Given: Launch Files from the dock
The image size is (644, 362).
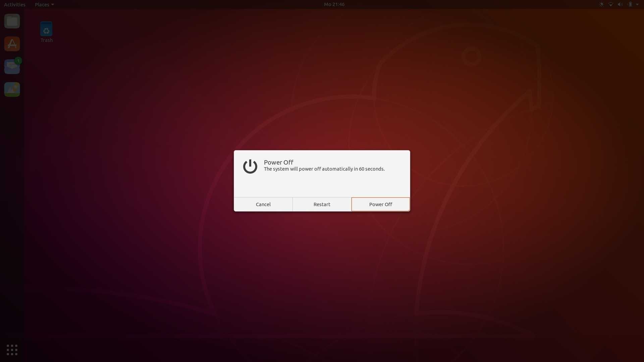Looking at the screenshot, I should tap(12, 21).
